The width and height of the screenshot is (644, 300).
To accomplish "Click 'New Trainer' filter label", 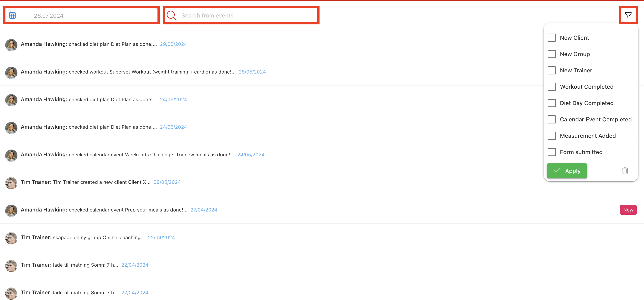I will tap(576, 70).
